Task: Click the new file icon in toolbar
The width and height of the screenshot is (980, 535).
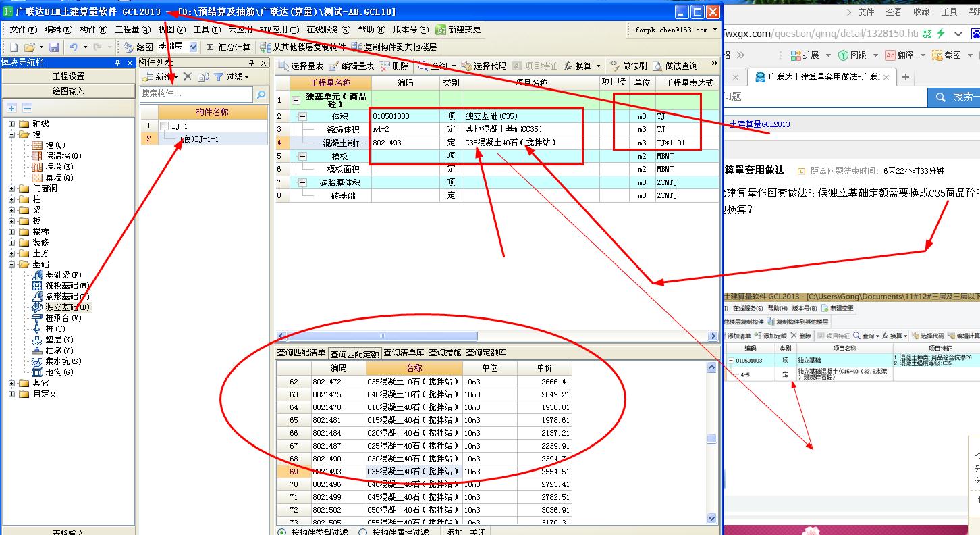Action: (x=13, y=47)
